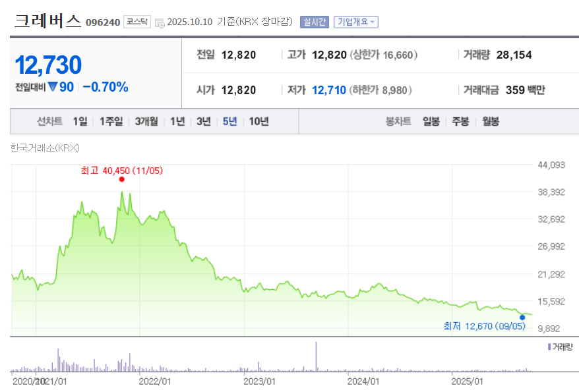Click the 상한가 16,660 text
Viewport: 579px width, 392px height.
point(384,55)
